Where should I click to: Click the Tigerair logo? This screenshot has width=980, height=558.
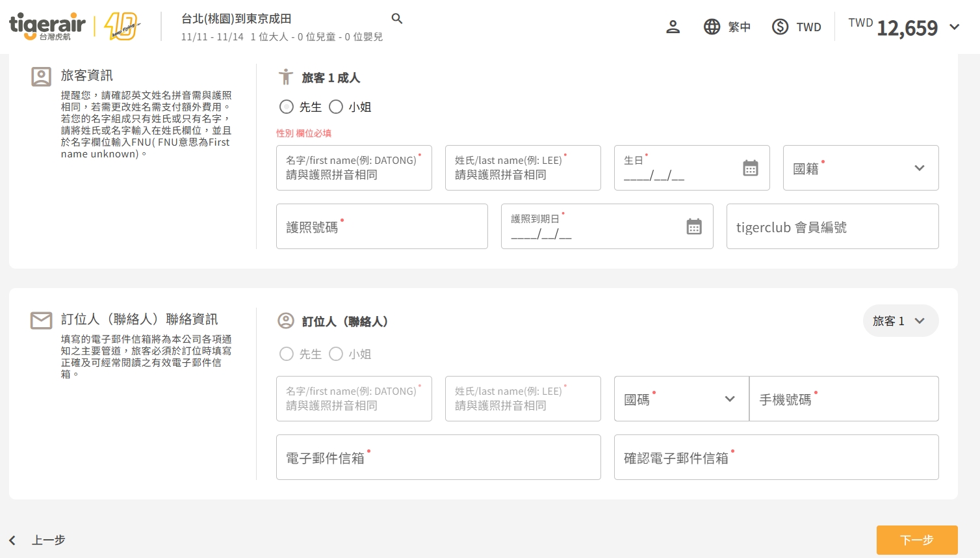(47, 26)
